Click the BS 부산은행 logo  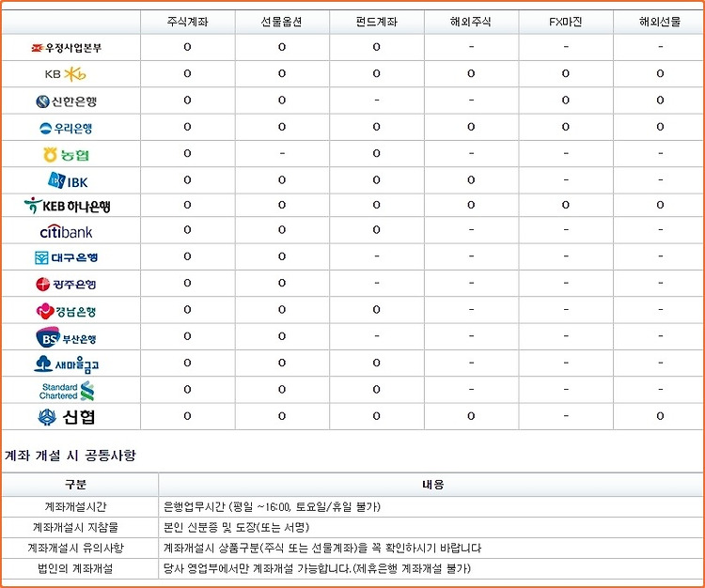pos(66,337)
